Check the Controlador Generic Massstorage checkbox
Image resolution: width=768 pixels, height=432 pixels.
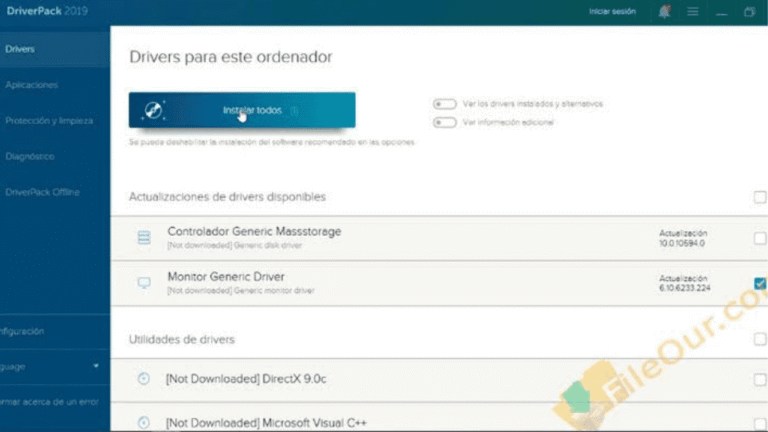(x=760, y=238)
